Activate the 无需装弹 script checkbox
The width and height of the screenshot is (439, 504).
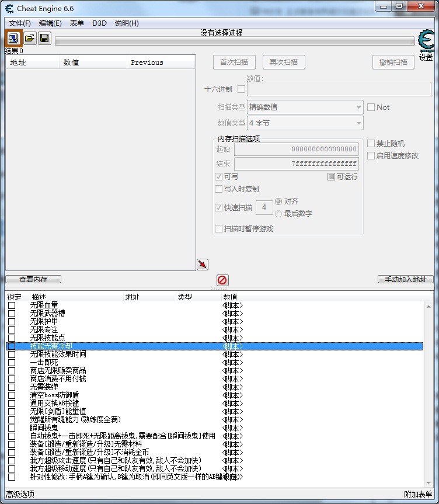[x=12, y=387]
